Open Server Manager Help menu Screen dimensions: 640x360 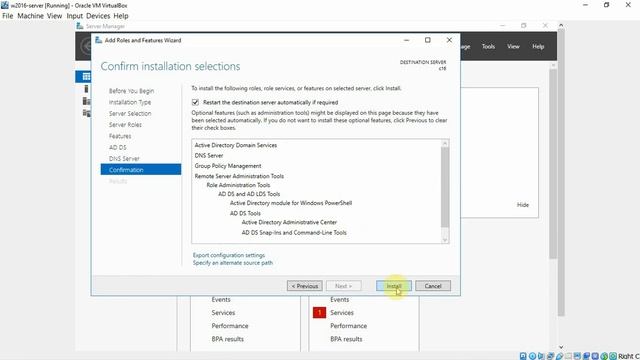pyautogui.click(x=538, y=47)
